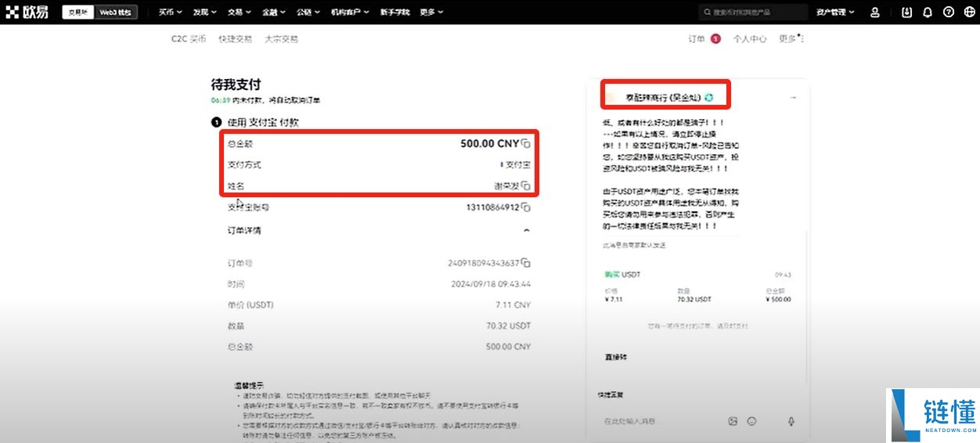Click the merchant verified badge icon
Viewport: 980px width, 443px height.
point(708,97)
